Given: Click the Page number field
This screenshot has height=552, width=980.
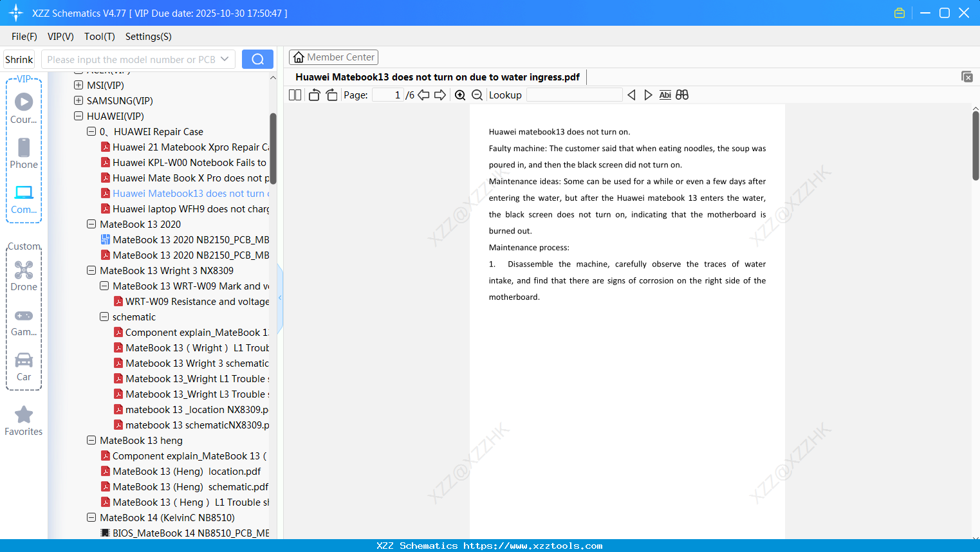Looking at the screenshot, I should pyautogui.click(x=388, y=95).
